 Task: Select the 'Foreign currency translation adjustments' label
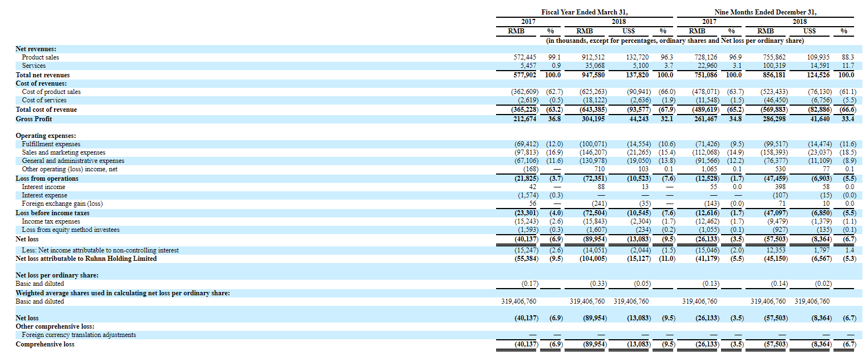(79, 335)
